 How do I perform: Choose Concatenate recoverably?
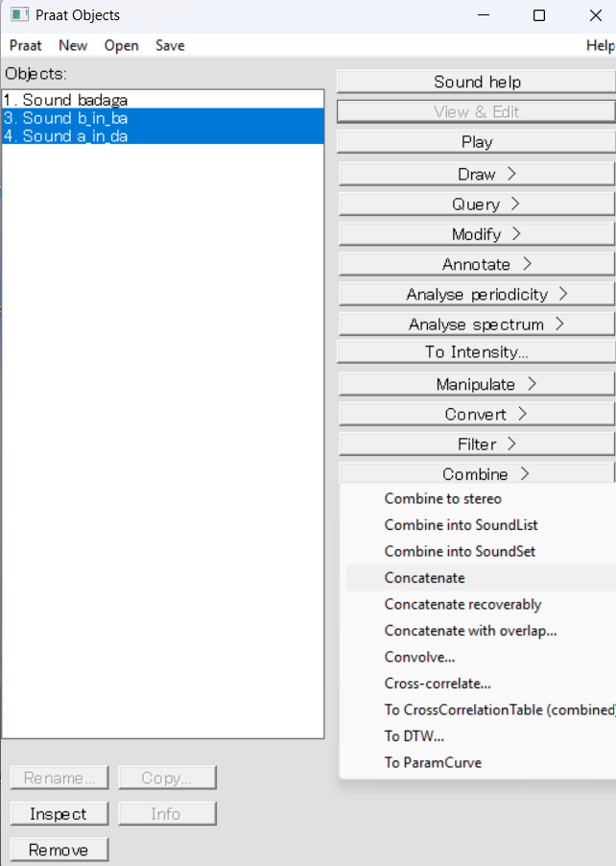click(481, 604)
